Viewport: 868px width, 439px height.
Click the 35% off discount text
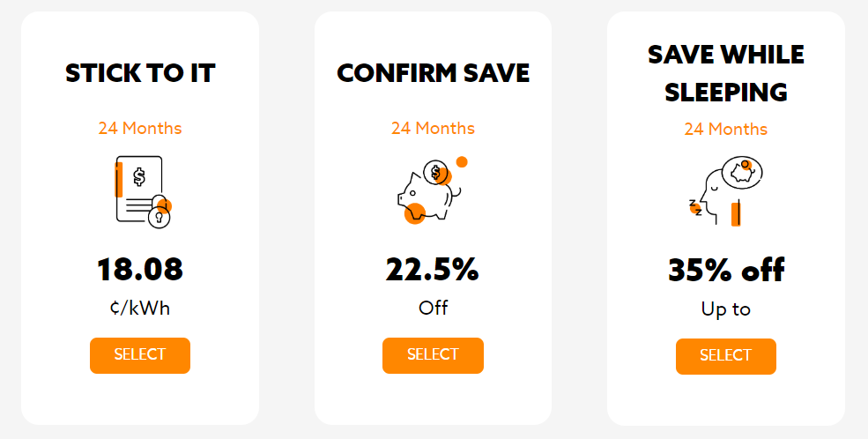click(x=725, y=271)
